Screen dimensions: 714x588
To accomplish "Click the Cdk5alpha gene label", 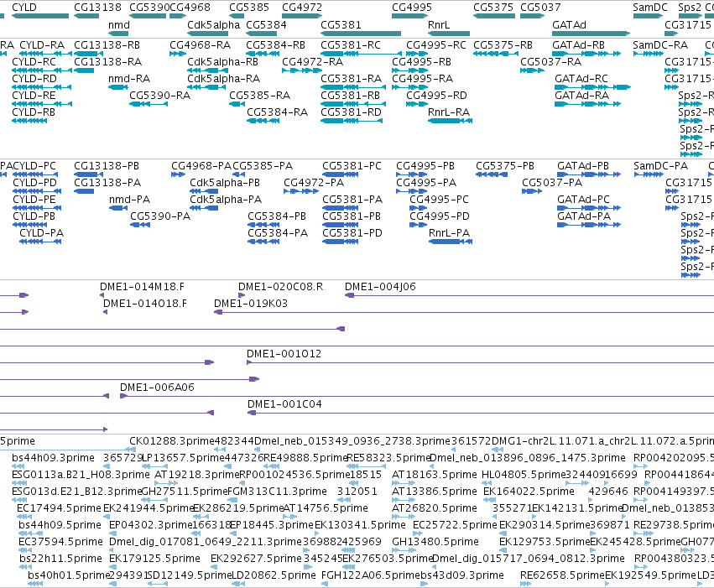I will pos(214,25).
